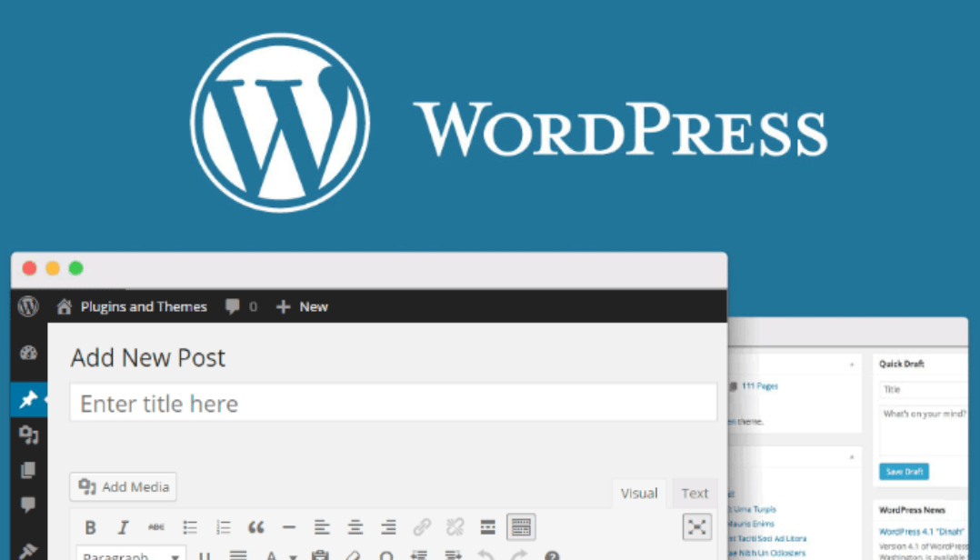Click the Enter title here field
The height and width of the screenshot is (560, 980).
tap(393, 403)
